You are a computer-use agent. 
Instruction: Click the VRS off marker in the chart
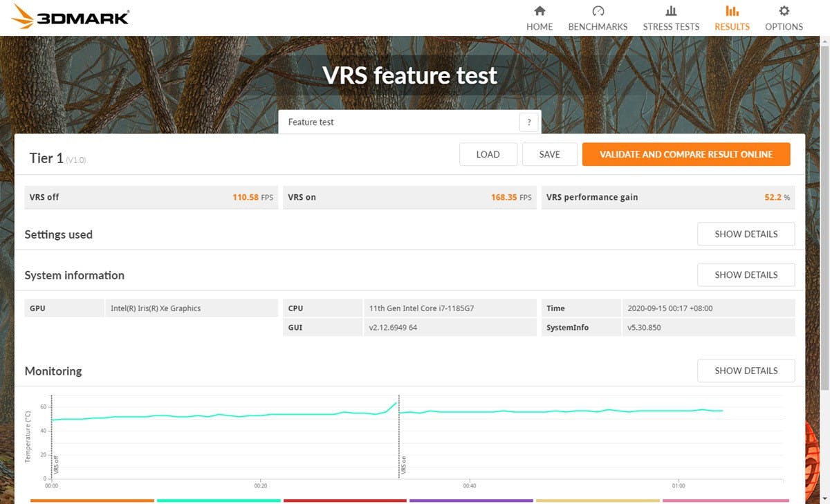point(55,465)
